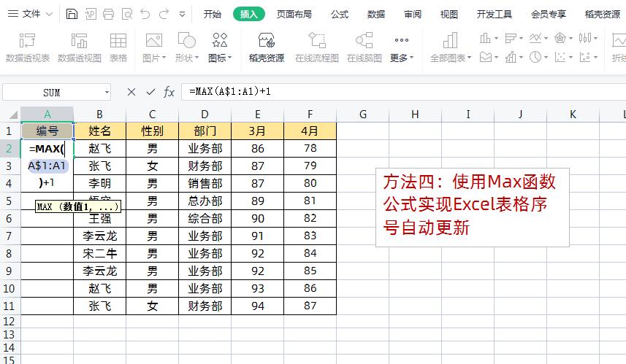Screen dimensions: 626x364
Task: Click the Name Box showing SUM
Action: [x=52, y=93]
